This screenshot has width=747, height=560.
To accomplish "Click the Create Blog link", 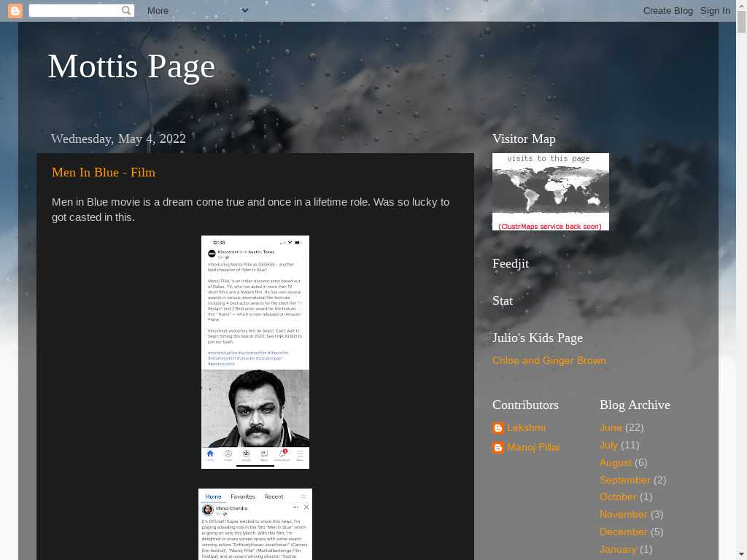I will [x=667, y=10].
